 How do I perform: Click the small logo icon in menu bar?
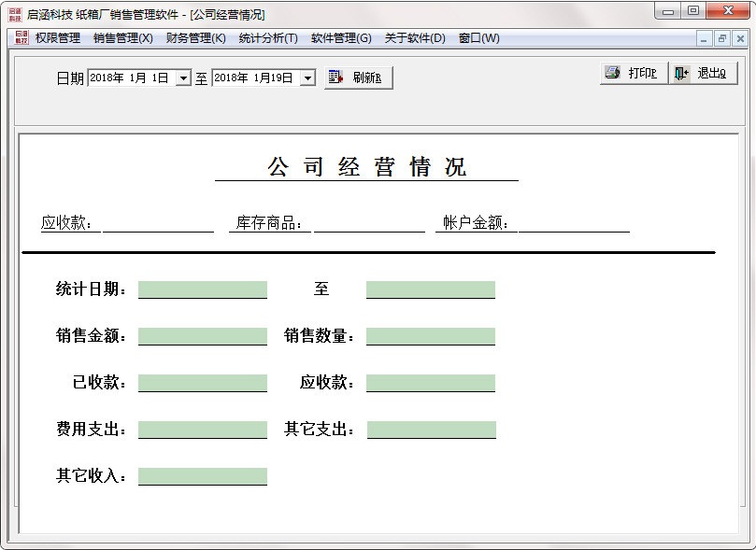[21, 37]
